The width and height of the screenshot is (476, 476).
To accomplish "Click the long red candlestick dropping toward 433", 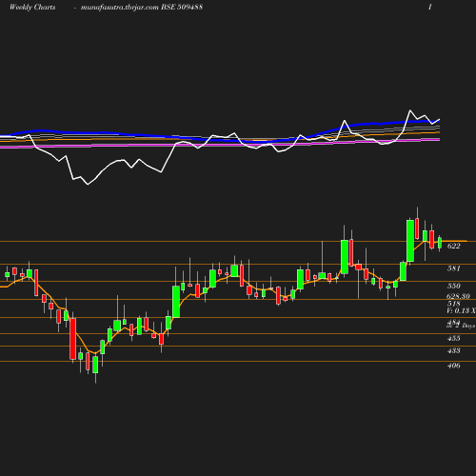I will click(x=73, y=339).
